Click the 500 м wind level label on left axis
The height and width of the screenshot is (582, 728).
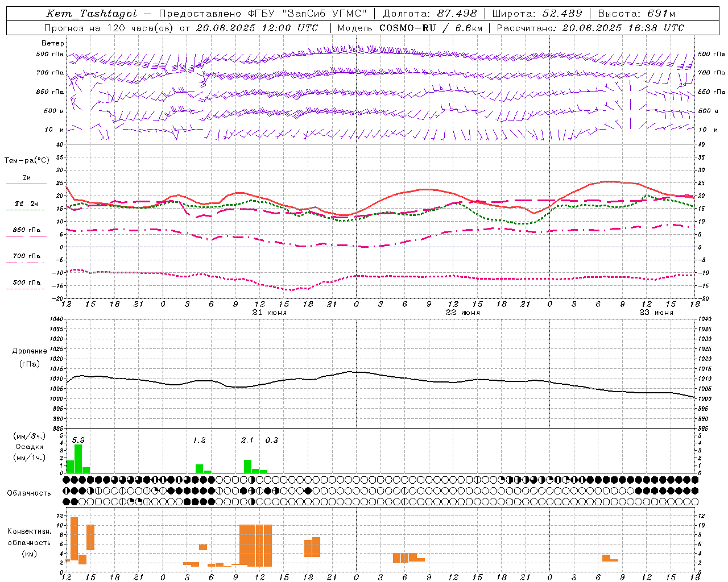click(x=54, y=111)
